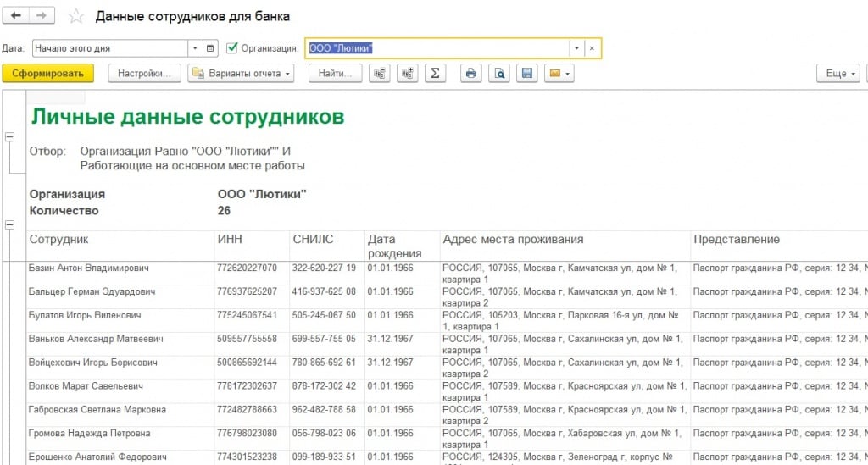Screen dimensions: 868x465
Task: Open the Настройки... button
Action: tap(145, 74)
